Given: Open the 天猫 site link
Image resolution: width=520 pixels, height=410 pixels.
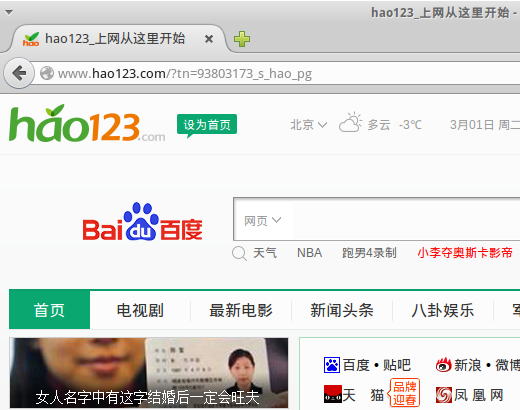Looking at the screenshot, I should coord(363,395).
